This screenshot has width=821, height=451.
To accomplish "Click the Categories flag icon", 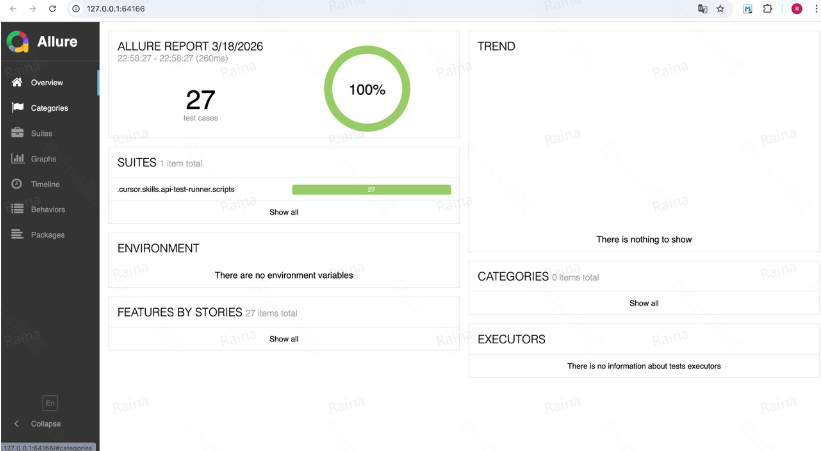I will (17, 107).
